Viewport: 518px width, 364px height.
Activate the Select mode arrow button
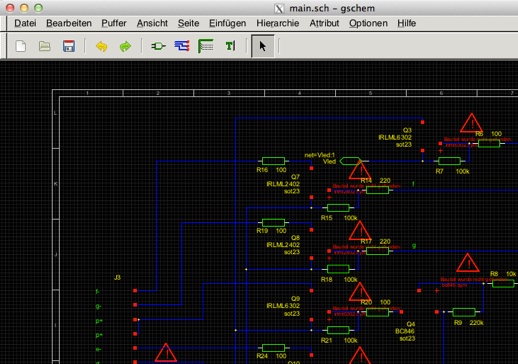click(x=263, y=46)
